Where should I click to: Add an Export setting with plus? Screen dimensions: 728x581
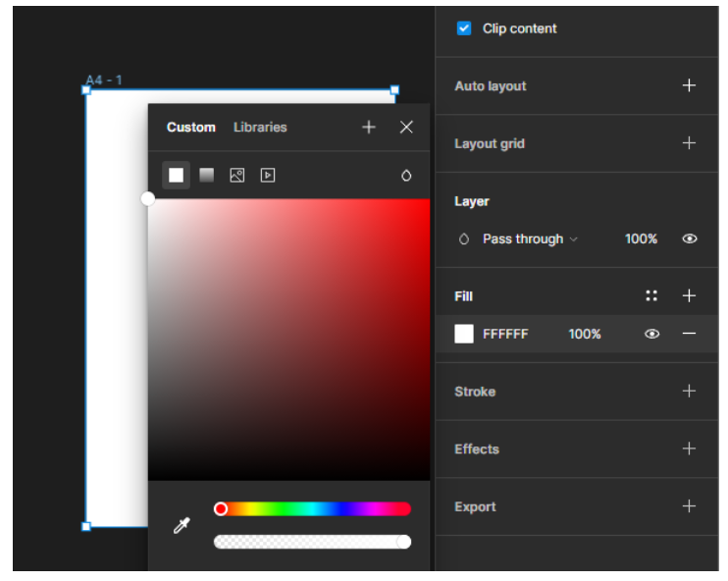click(x=689, y=506)
